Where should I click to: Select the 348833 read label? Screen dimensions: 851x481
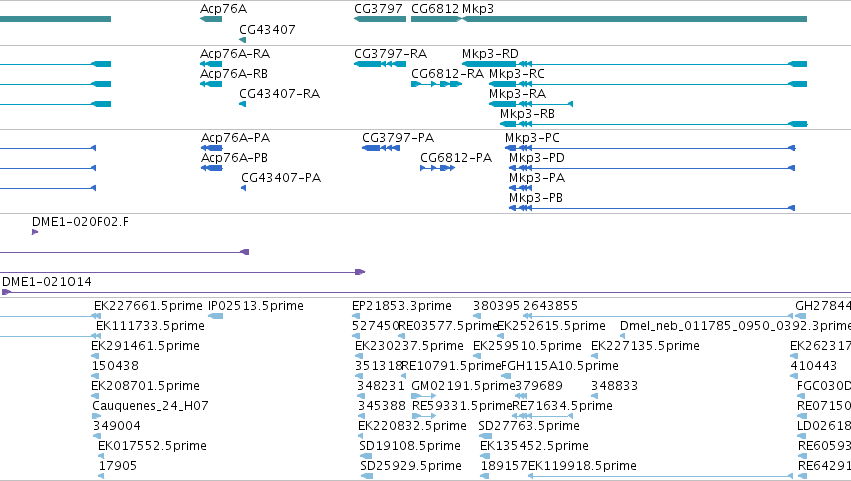(614, 387)
